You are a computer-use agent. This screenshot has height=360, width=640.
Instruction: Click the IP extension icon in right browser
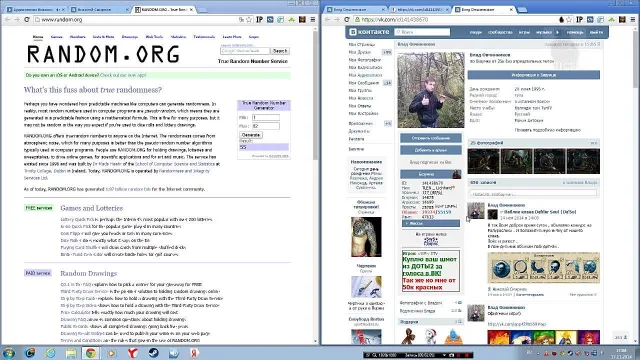pyautogui.click(x=579, y=19)
